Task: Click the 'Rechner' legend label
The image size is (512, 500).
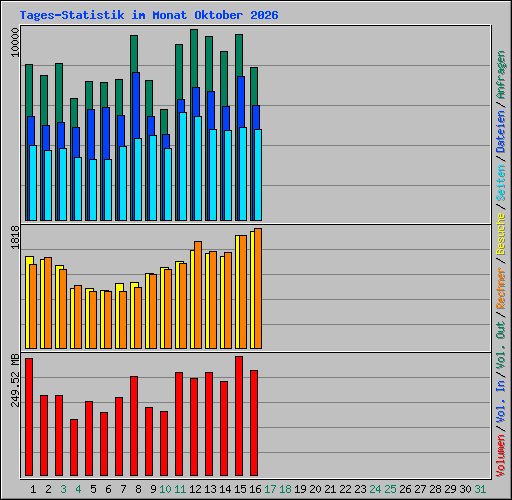Action: [x=500, y=288]
